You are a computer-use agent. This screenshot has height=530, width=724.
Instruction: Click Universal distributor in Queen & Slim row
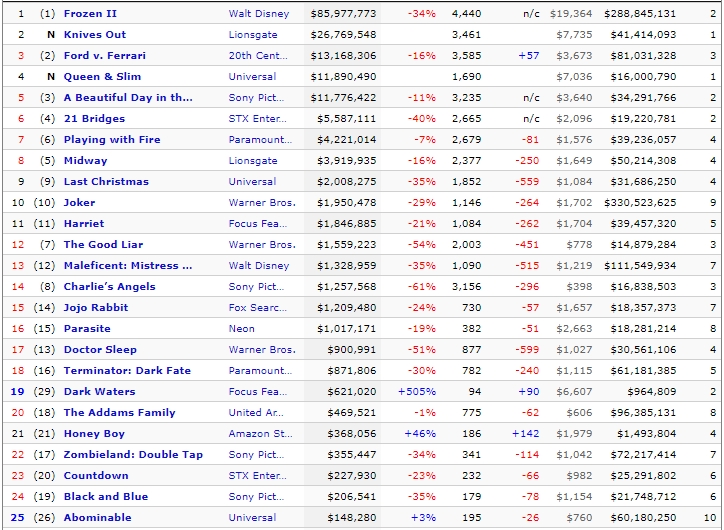pyautogui.click(x=252, y=77)
